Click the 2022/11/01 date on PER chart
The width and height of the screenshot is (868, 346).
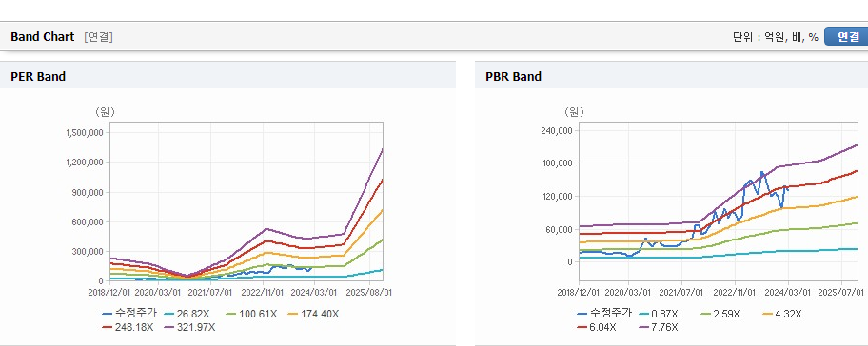click(264, 292)
